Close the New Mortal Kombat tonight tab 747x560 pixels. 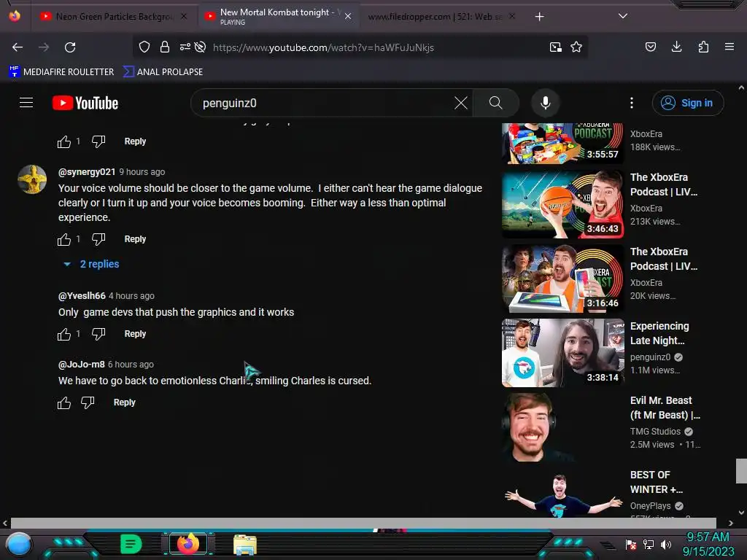click(x=348, y=16)
